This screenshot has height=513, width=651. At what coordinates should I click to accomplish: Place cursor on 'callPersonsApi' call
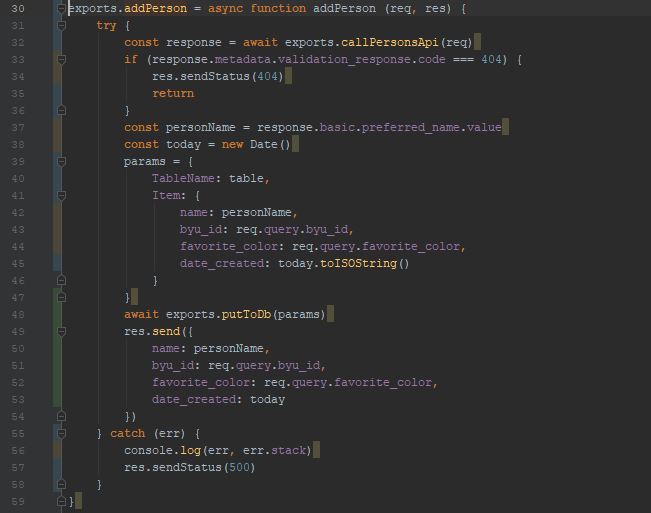click(x=389, y=42)
